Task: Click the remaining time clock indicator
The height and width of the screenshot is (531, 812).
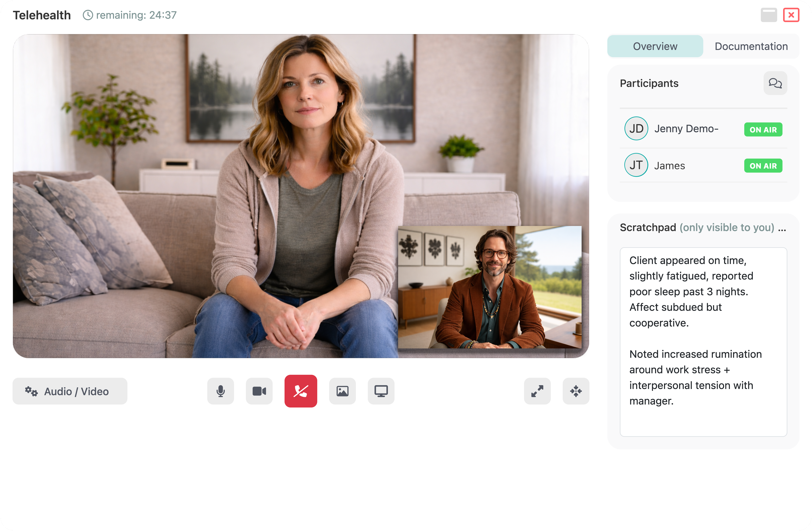Action: click(x=130, y=15)
